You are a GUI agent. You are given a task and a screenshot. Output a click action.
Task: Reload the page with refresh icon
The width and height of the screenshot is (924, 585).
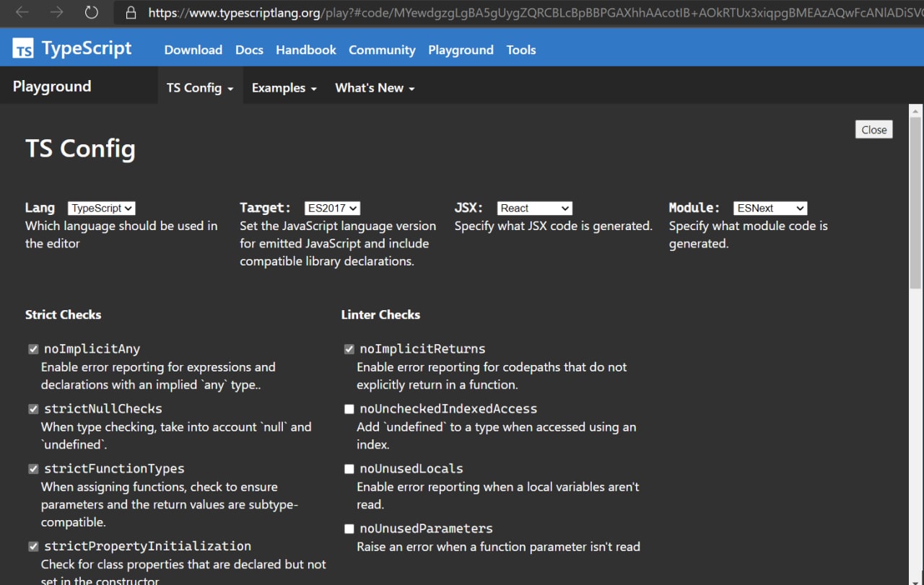[x=91, y=12]
